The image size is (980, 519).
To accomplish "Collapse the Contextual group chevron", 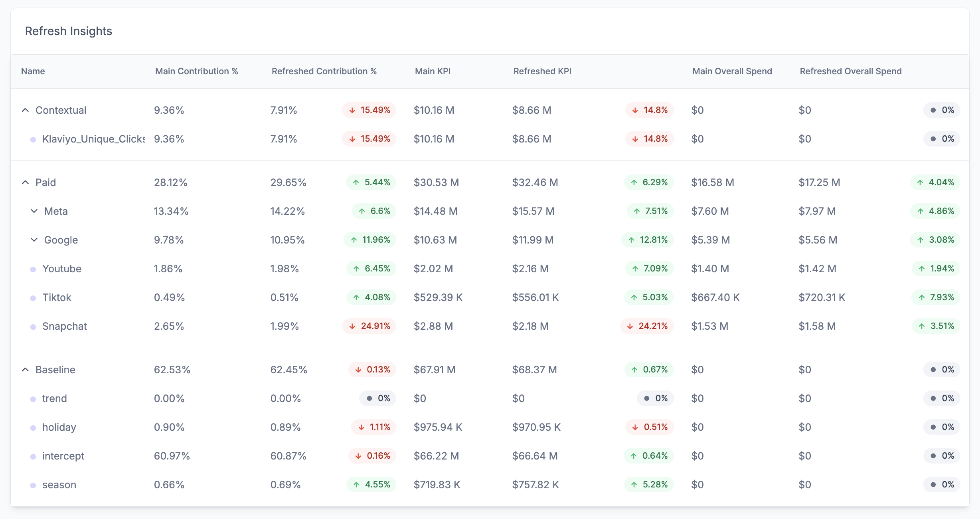I will pos(25,110).
